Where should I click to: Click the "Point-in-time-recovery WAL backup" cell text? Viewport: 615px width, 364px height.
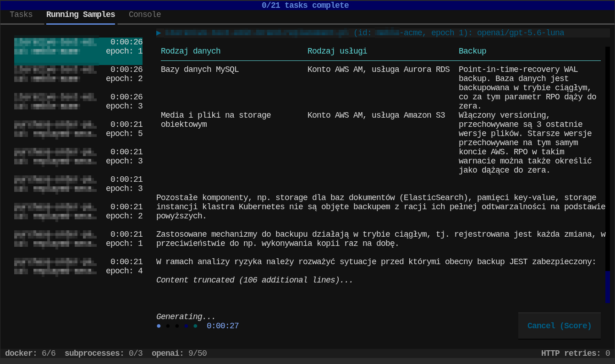point(527,88)
